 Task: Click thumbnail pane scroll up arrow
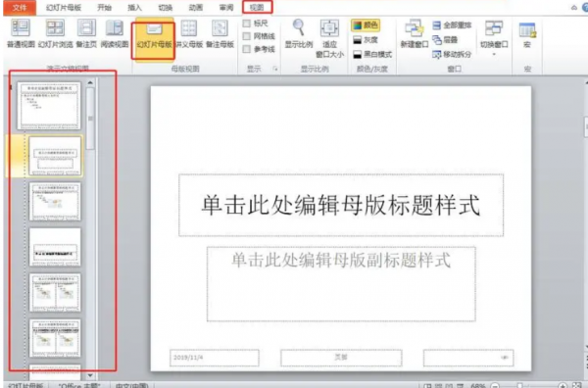pyautogui.click(x=90, y=82)
